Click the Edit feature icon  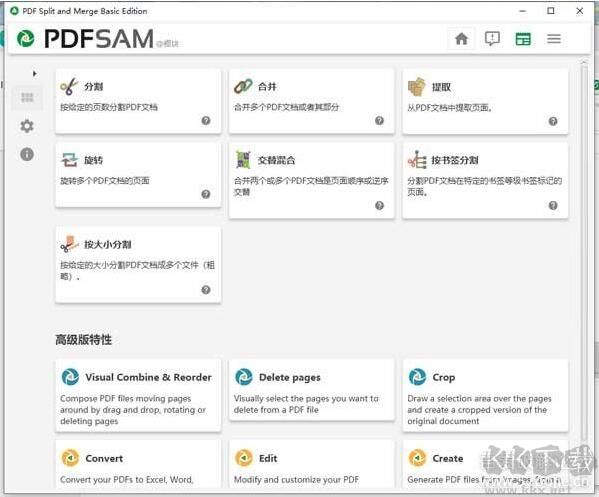[x=244, y=458]
